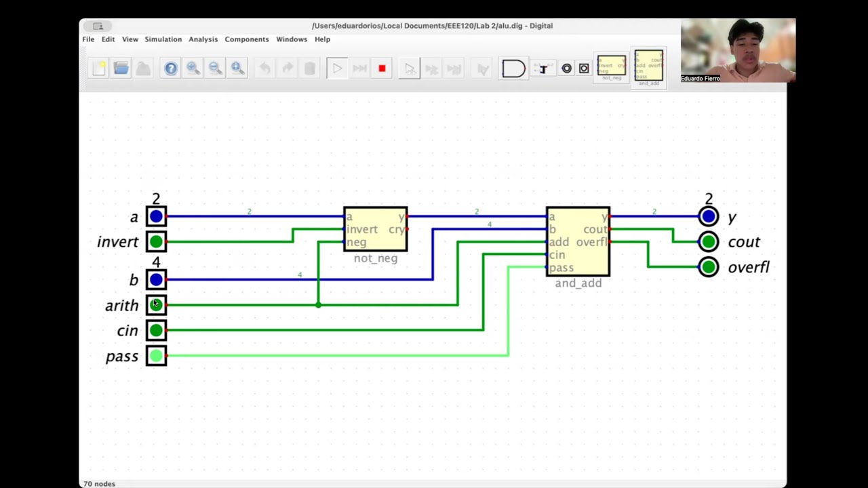This screenshot has width=868, height=488.
Task: Open the File menu
Action: [88, 39]
